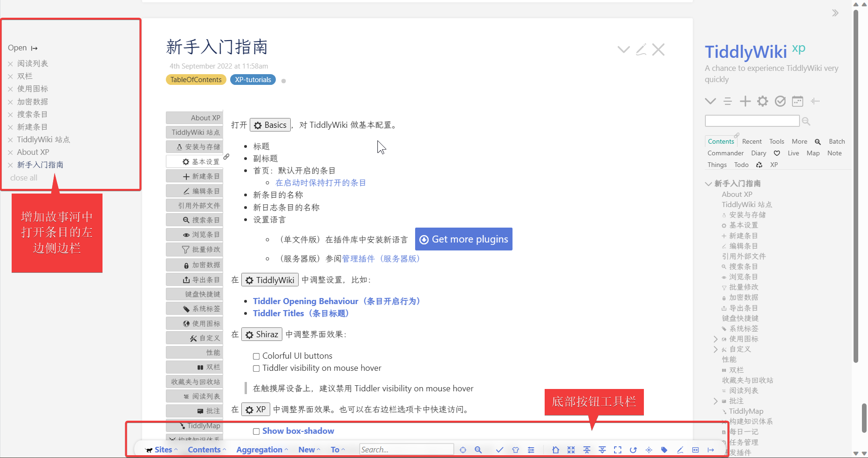868x458 pixels.
Task: Click crosshair focus icon beside bottom search
Action: pyautogui.click(x=463, y=450)
